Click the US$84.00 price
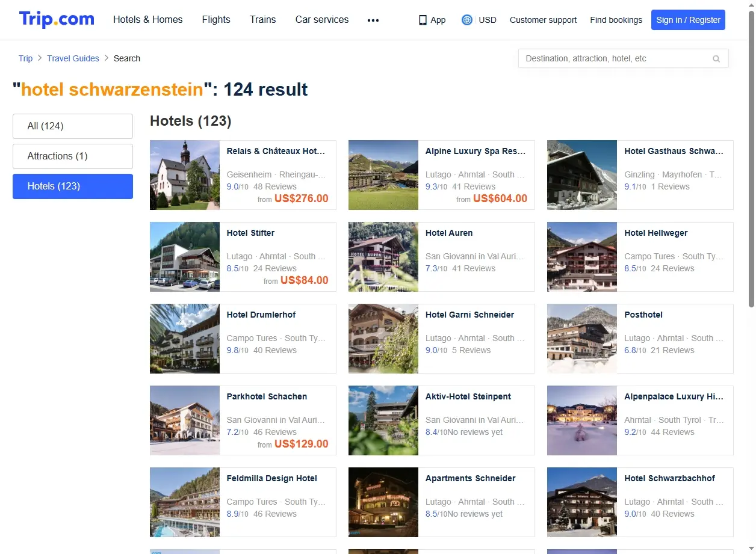 point(305,280)
